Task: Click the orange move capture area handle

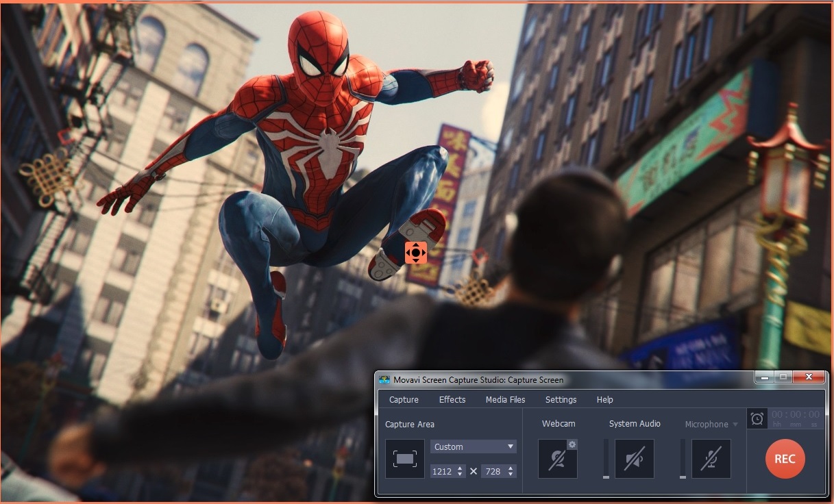Action: click(416, 252)
